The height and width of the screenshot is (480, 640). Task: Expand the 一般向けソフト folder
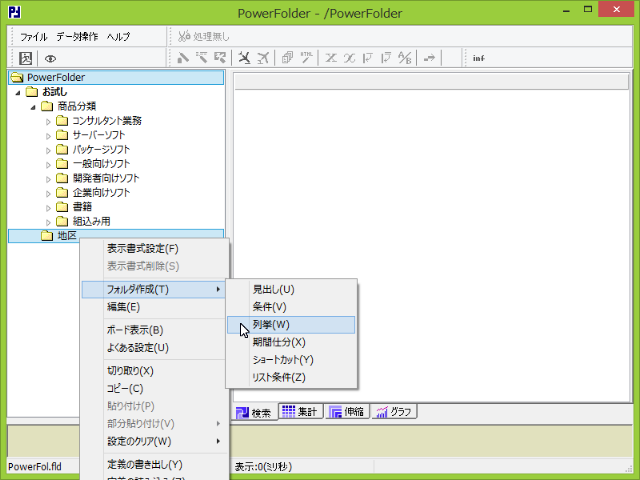(48, 165)
